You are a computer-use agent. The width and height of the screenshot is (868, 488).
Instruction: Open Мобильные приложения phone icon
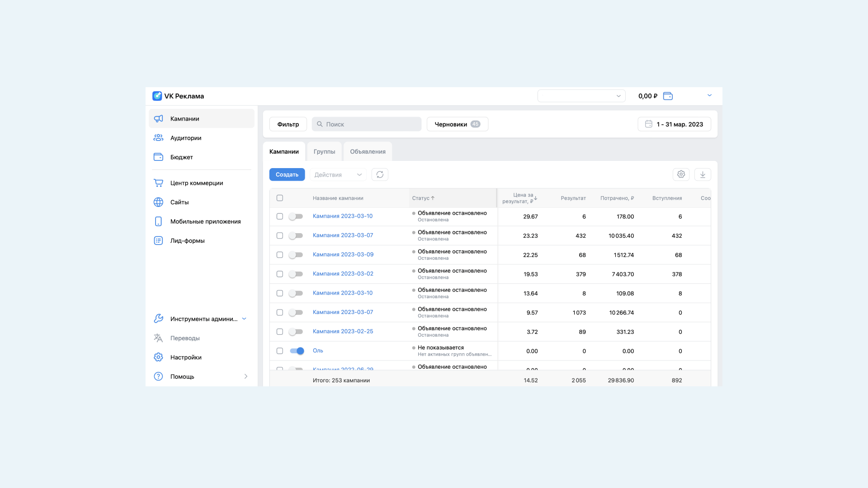(x=158, y=221)
